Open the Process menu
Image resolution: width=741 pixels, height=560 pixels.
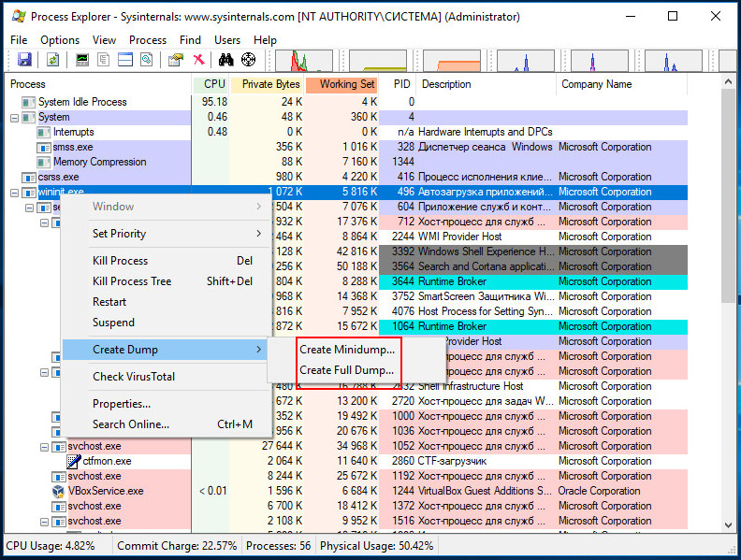[x=148, y=40]
